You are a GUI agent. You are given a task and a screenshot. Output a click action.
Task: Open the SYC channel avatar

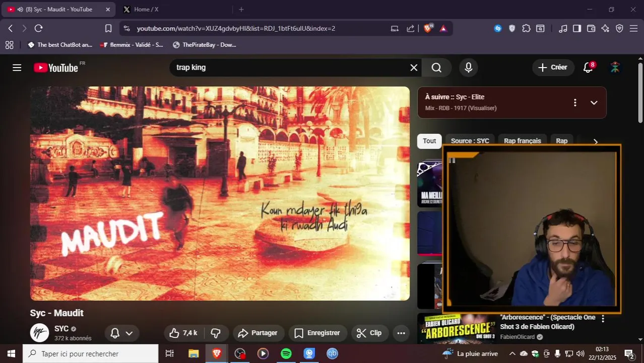pos(39,333)
